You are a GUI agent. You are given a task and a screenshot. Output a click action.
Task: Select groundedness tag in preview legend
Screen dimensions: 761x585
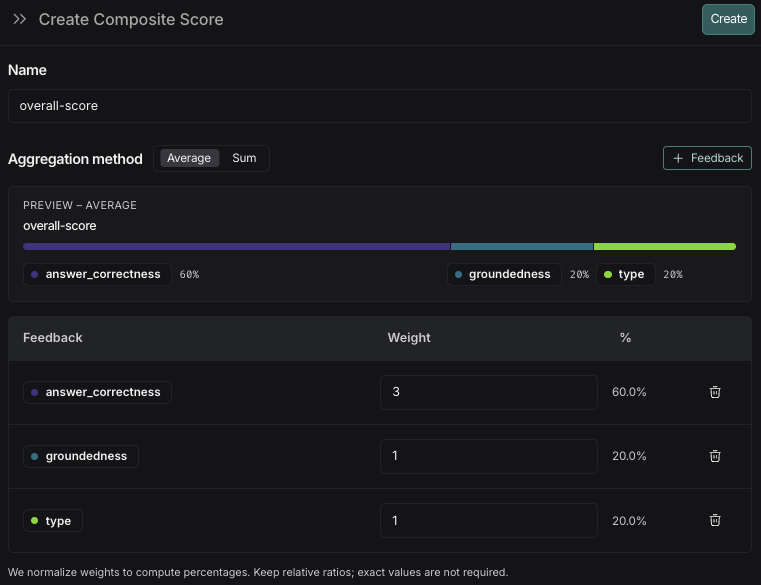(x=503, y=274)
